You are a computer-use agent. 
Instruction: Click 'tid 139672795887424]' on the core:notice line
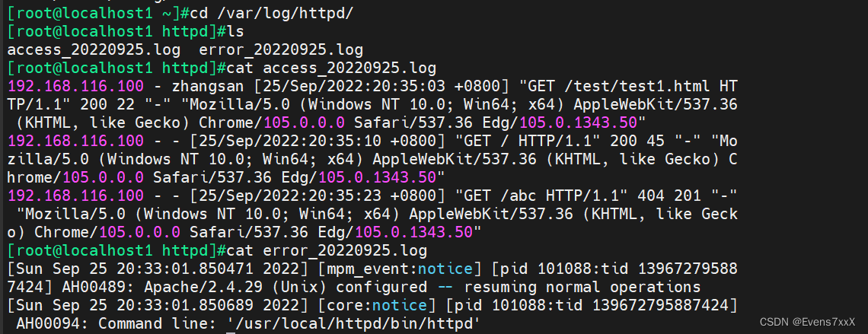tap(651, 304)
